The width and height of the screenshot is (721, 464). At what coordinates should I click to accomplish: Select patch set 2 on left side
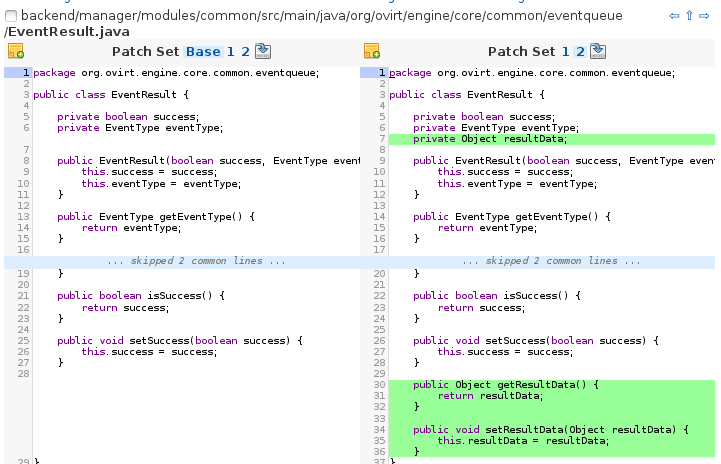[x=245, y=52]
